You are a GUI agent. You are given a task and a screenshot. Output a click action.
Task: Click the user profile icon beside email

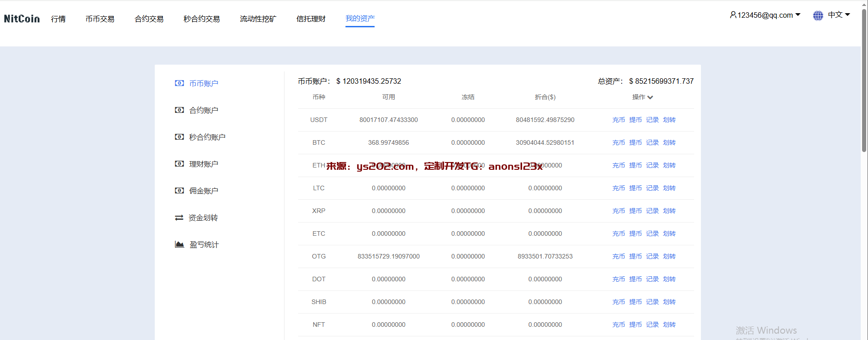733,15
